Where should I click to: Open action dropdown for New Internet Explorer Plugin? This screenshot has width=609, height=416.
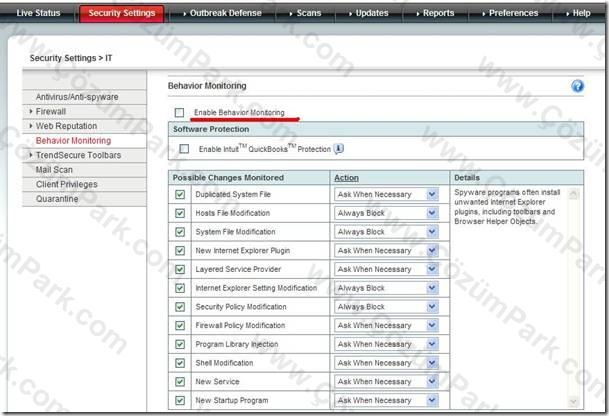(386, 251)
